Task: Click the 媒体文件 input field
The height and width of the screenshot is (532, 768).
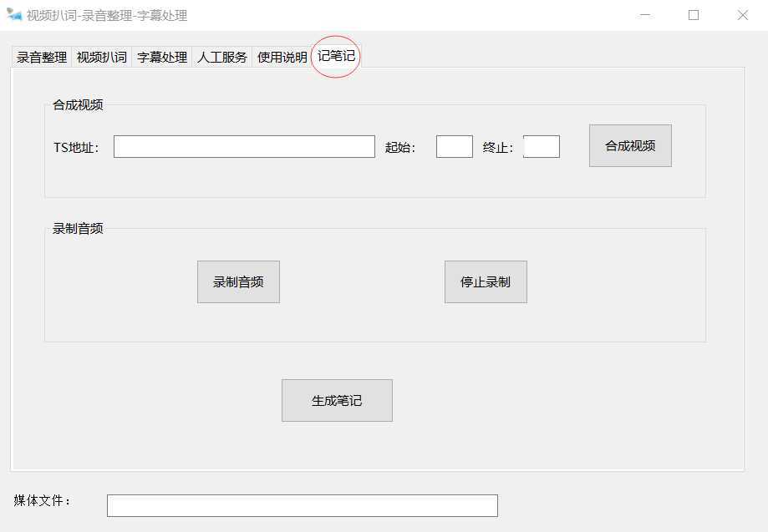Action: (x=303, y=505)
